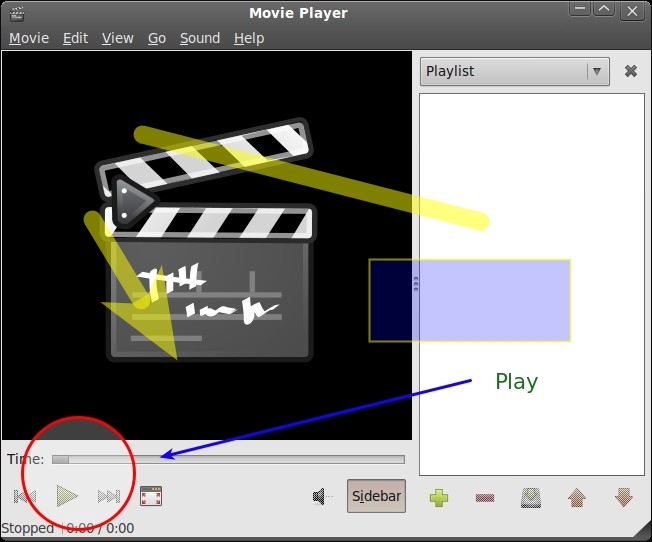This screenshot has width=652, height=542.
Task: Open the volume speaker control
Action: coord(322,496)
